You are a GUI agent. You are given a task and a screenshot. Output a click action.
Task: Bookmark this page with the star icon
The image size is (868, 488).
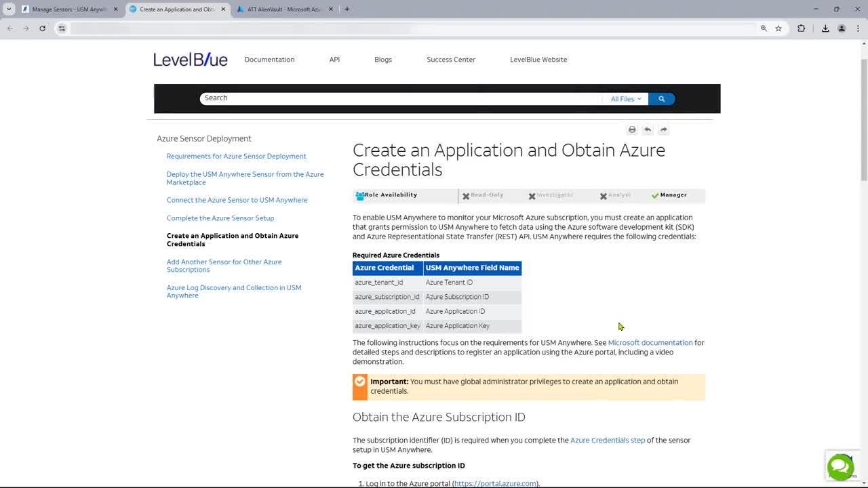778,28
